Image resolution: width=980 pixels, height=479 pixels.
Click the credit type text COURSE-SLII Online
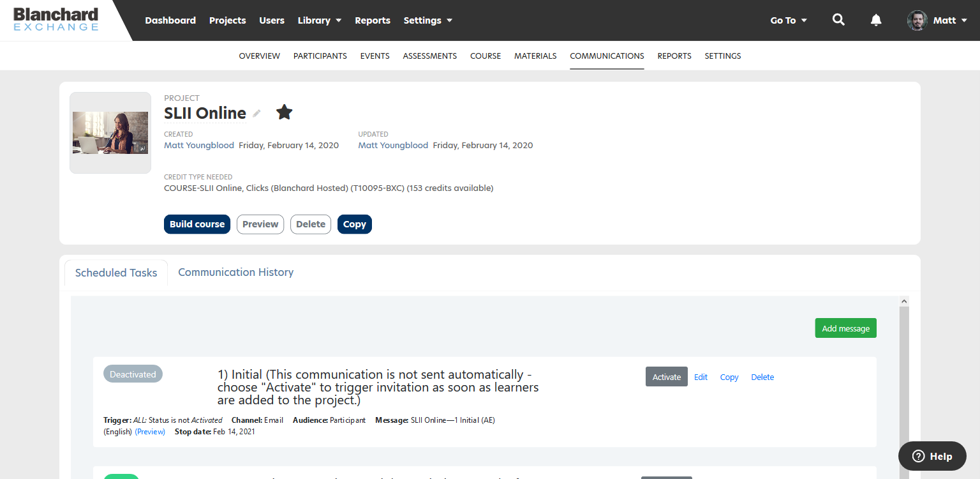[329, 188]
